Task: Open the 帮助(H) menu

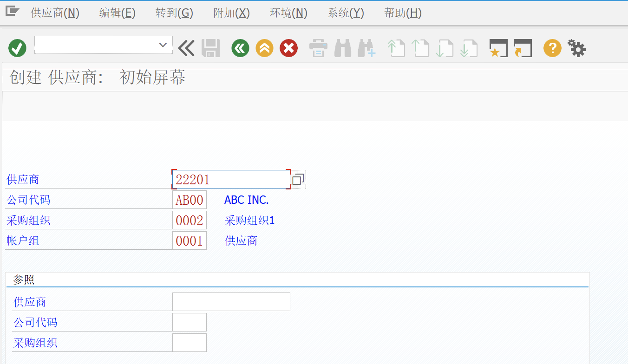Action: click(403, 13)
